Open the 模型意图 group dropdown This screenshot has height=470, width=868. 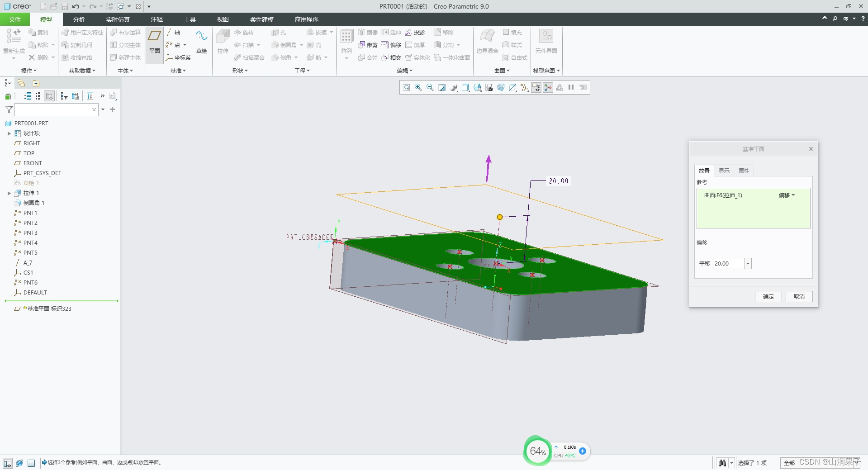[x=546, y=71]
